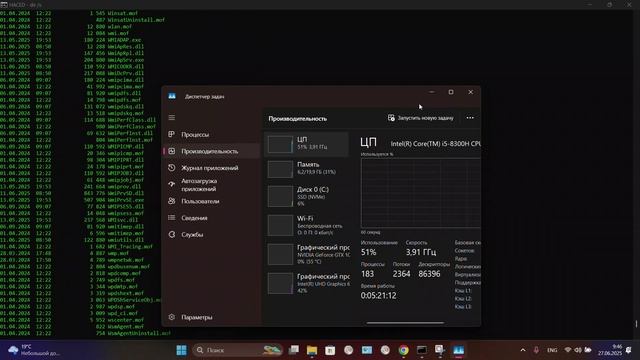Click the Пользователи people icon
Viewport: 640px width, 360px height.
pos(172,201)
